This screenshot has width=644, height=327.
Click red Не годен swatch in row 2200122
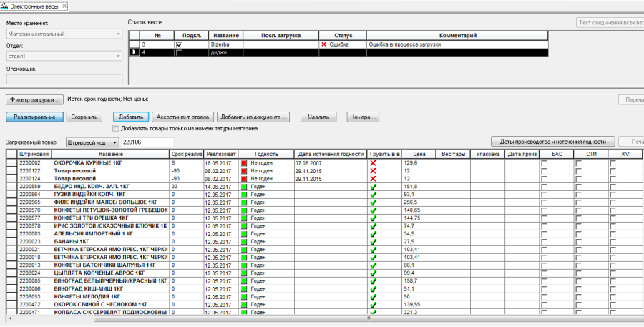point(243,171)
